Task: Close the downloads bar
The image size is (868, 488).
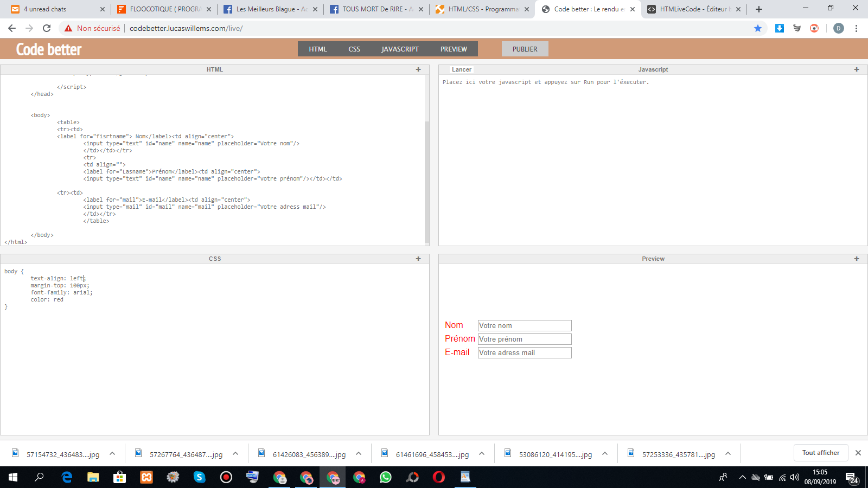Action: (858, 453)
